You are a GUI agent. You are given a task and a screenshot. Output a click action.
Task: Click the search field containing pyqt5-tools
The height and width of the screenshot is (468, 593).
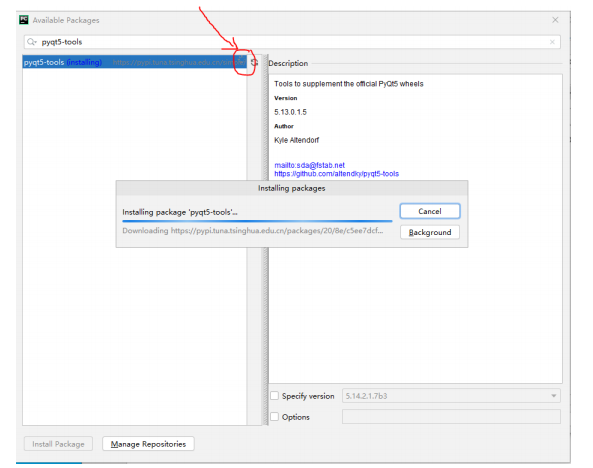(292, 42)
